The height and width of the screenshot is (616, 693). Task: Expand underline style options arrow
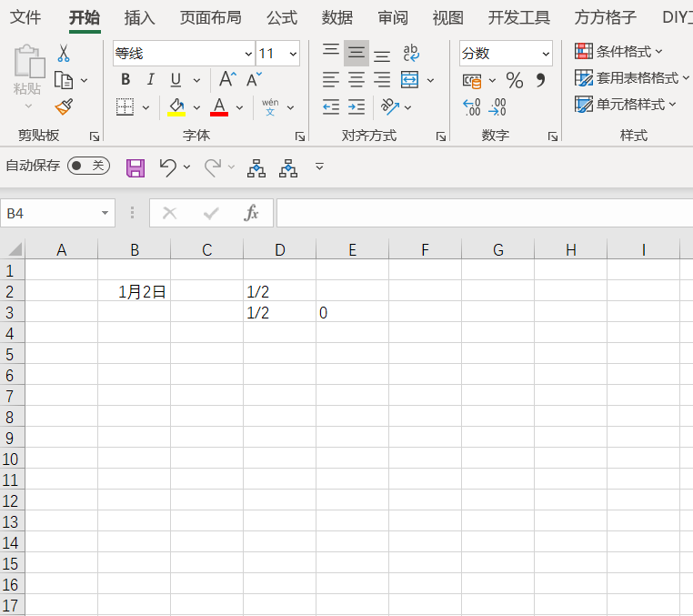(196, 80)
